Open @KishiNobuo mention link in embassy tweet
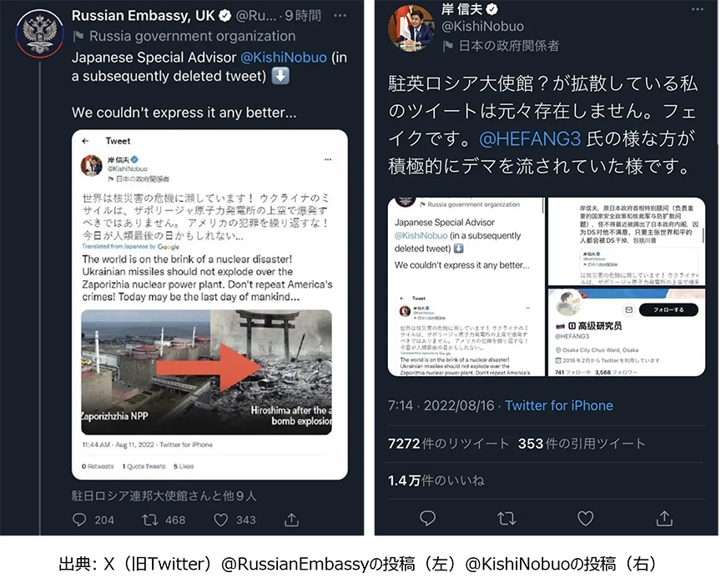 point(284,58)
